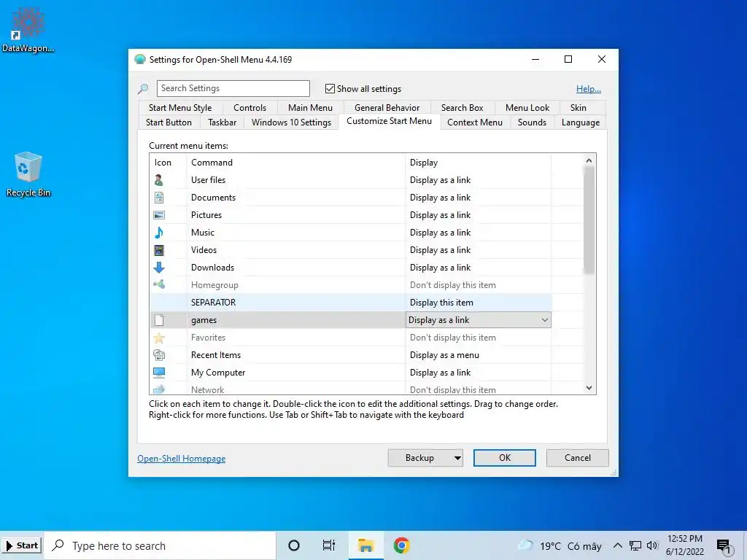
Task: Click the Command column header
Action: tap(296, 163)
